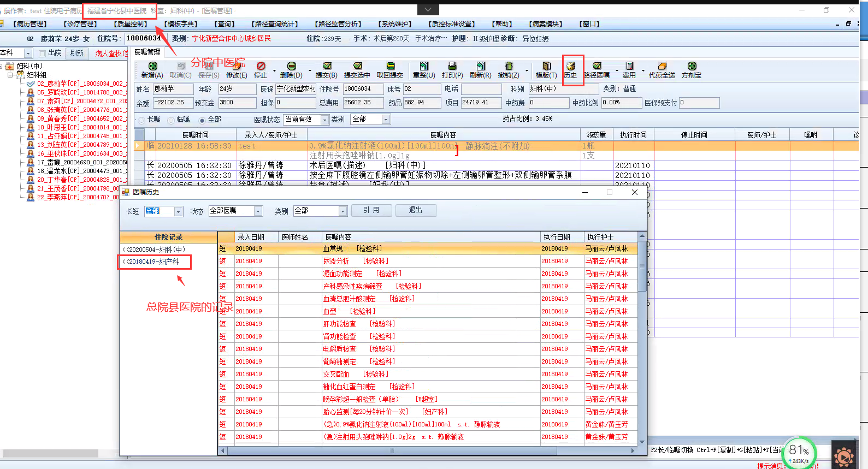Open the 类别 dropdown in 医嘱历史 dialog
This screenshot has height=469, width=868.
pos(343,211)
